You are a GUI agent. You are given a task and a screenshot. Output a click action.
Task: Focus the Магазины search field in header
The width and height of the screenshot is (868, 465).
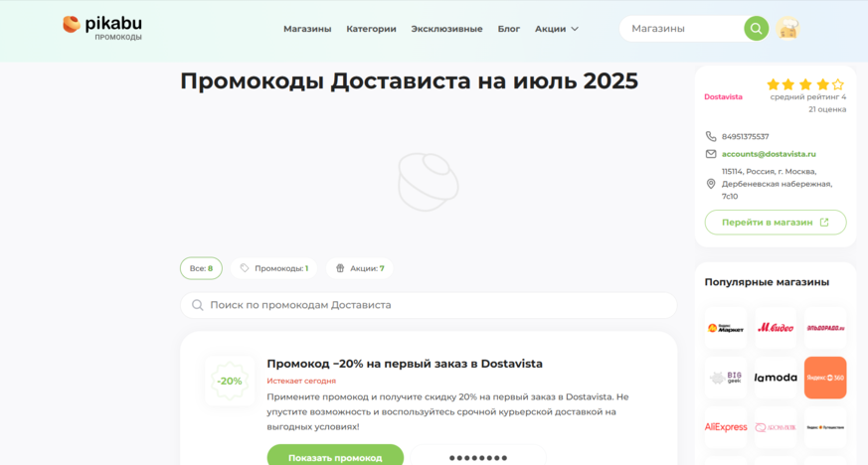pos(684,28)
